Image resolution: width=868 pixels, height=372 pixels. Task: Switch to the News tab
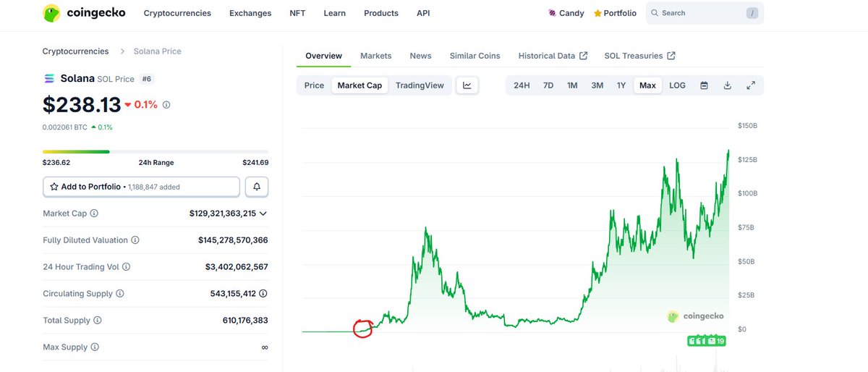(x=420, y=56)
